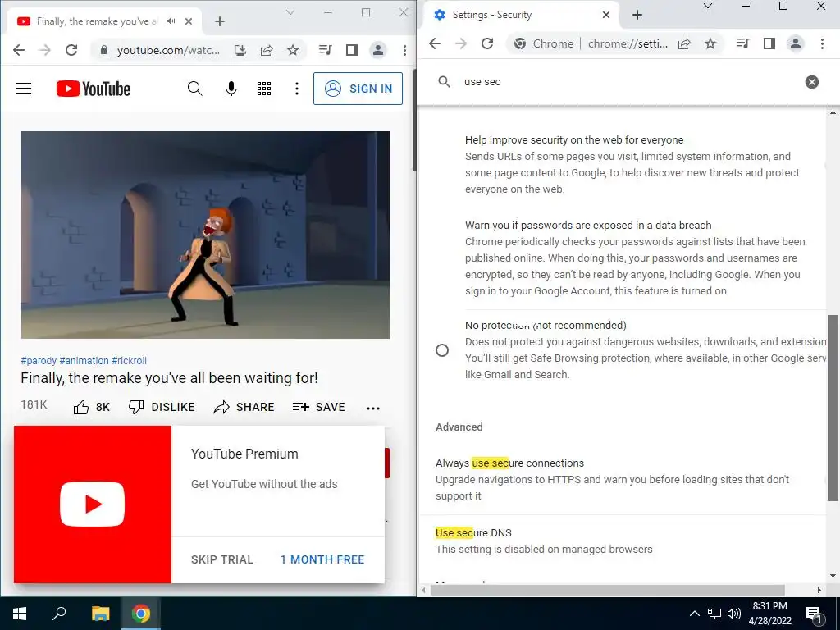Screen dimensions: 840x630
Task: Open the #rickroll hashtag link
Action: 129,361
